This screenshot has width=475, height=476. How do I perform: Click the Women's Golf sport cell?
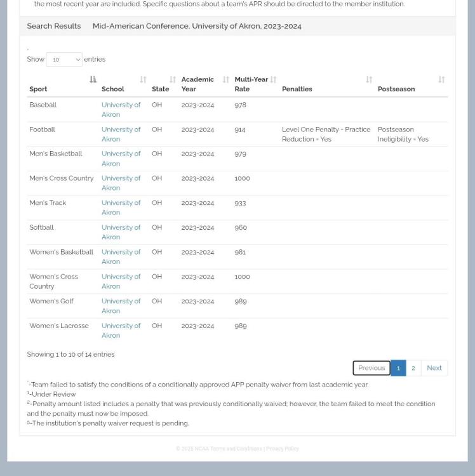coord(51,301)
